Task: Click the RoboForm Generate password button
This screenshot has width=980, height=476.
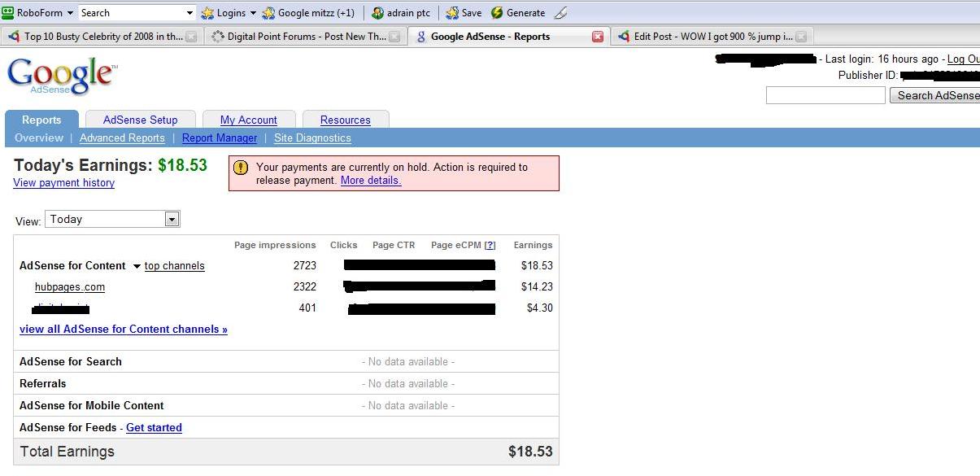Action: point(518,13)
